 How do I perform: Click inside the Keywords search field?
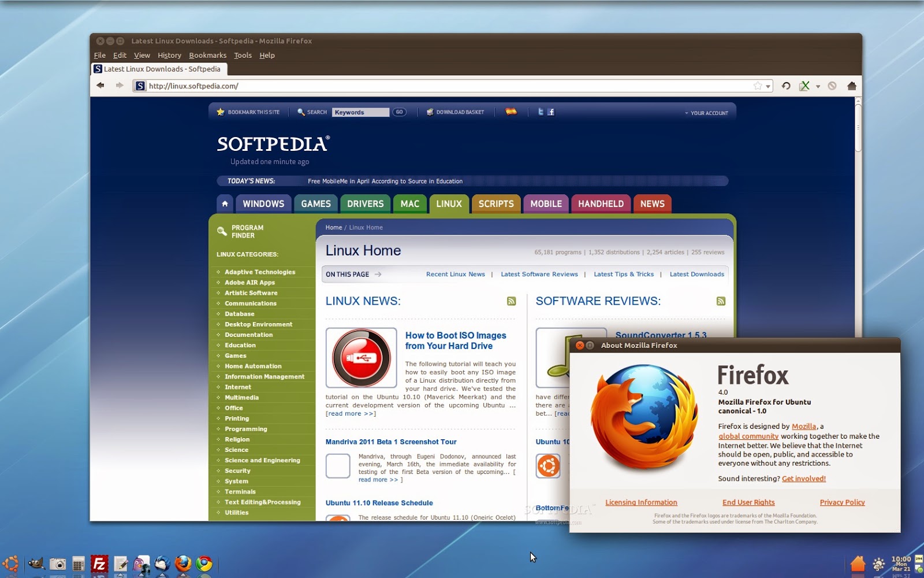pyautogui.click(x=361, y=112)
